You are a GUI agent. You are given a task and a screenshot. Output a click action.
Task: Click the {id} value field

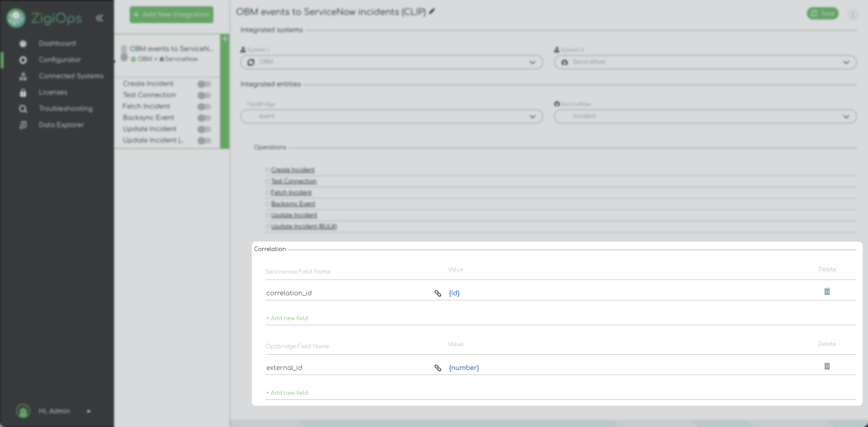click(454, 293)
